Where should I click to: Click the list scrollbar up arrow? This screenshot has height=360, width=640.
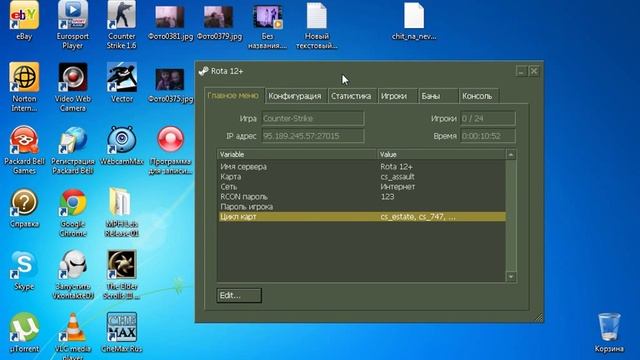coord(511,155)
